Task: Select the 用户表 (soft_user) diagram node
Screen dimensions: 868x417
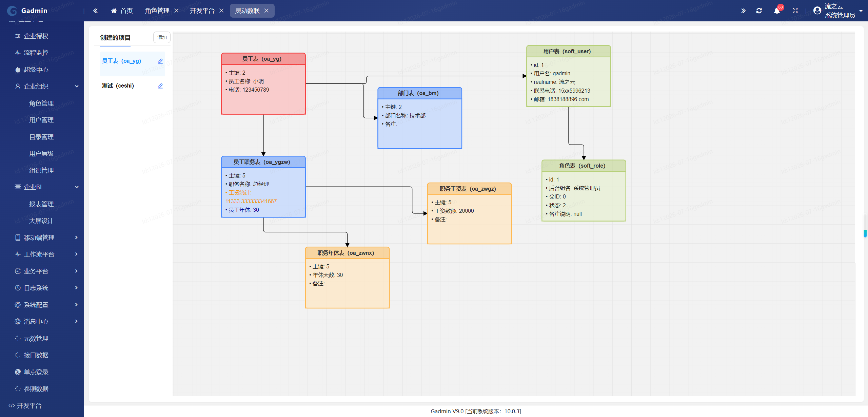Action: 569,76
